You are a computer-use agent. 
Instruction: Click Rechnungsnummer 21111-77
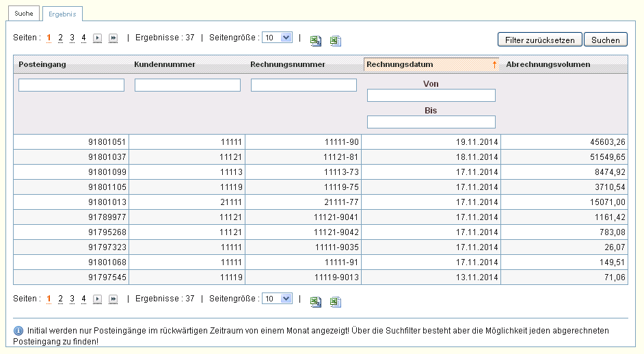341,202
